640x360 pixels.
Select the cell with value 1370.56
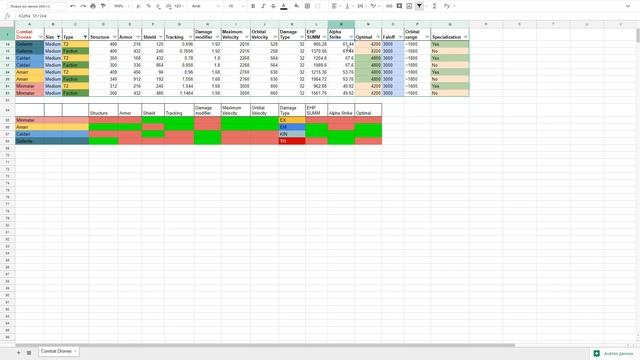pyautogui.click(x=316, y=51)
